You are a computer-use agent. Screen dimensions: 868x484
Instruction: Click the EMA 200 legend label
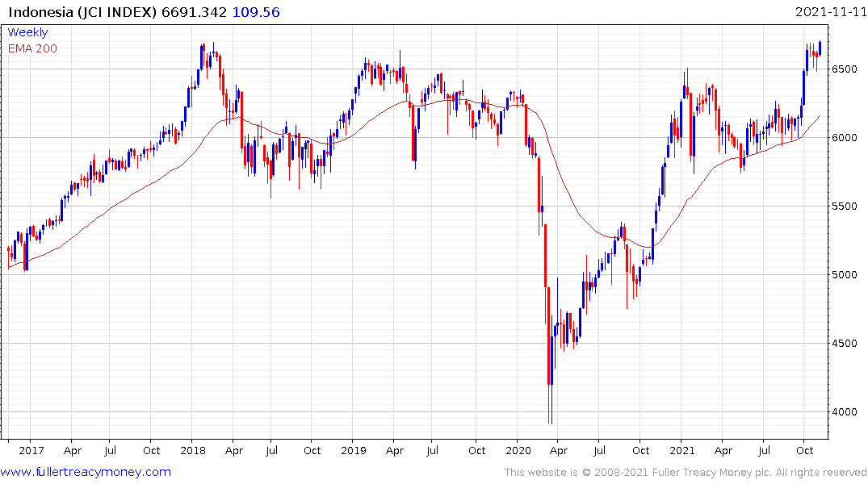tap(32, 48)
